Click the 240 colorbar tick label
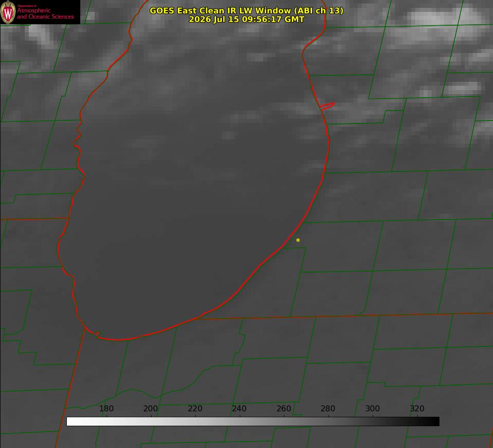Image resolution: width=493 pixels, height=448 pixels. [239, 408]
